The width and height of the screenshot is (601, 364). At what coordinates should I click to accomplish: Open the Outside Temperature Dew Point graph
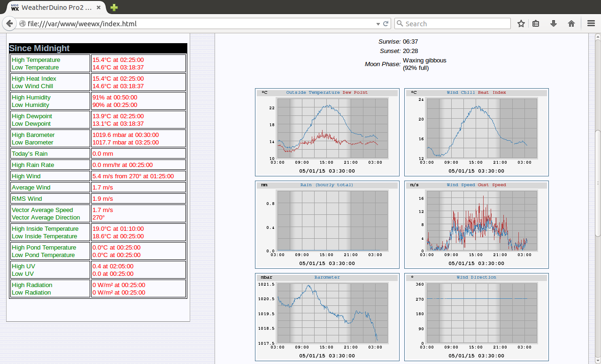click(327, 132)
